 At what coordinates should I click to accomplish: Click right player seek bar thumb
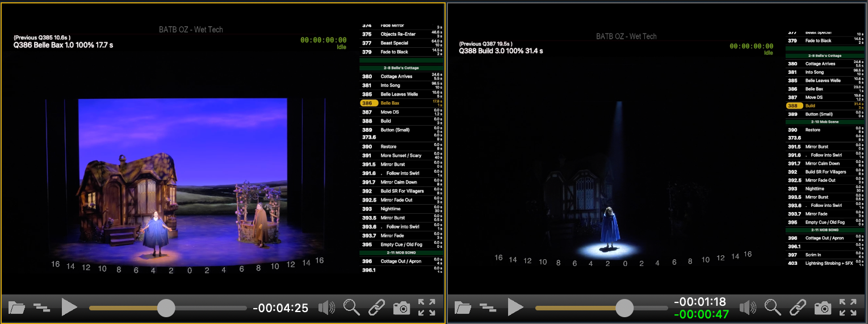pyautogui.click(x=624, y=308)
